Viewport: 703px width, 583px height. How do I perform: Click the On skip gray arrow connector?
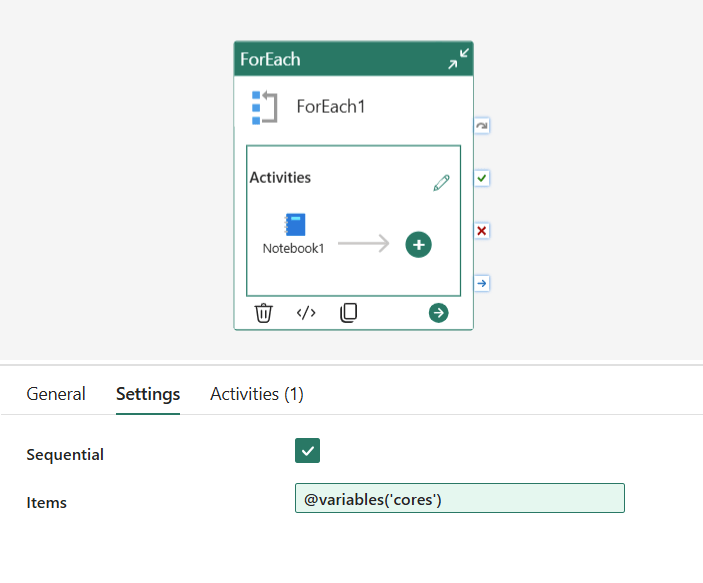(482, 126)
